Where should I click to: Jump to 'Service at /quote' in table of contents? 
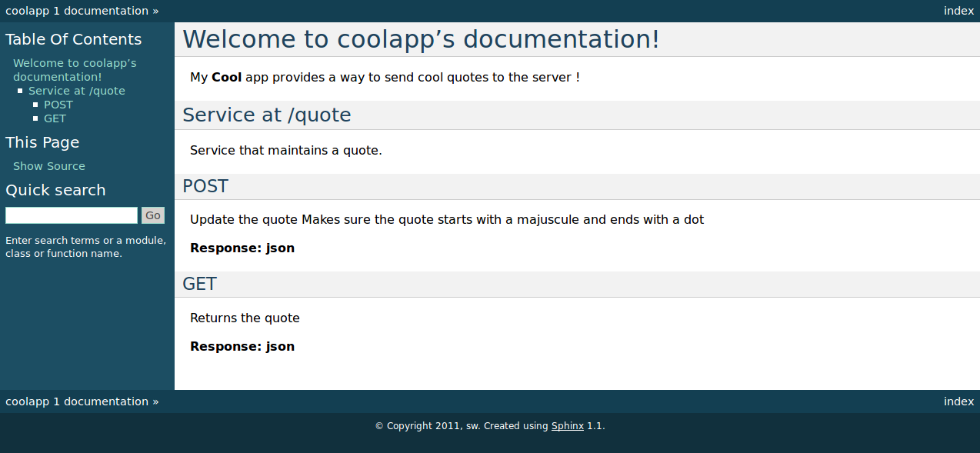(77, 91)
